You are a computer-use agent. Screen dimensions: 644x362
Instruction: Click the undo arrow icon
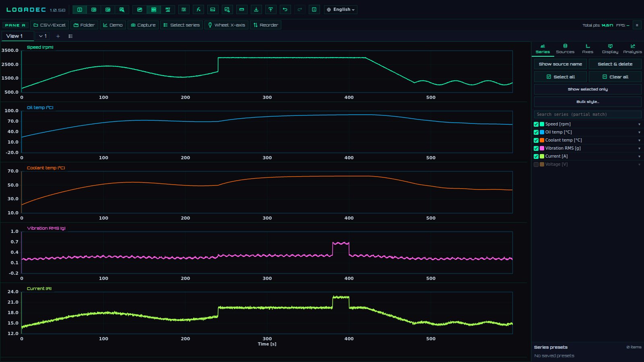coord(285,10)
